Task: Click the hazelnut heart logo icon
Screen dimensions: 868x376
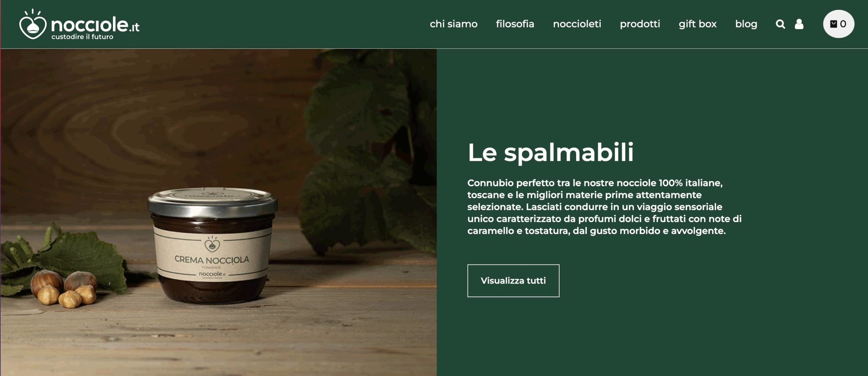Action: pyautogui.click(x=33, y=24)
